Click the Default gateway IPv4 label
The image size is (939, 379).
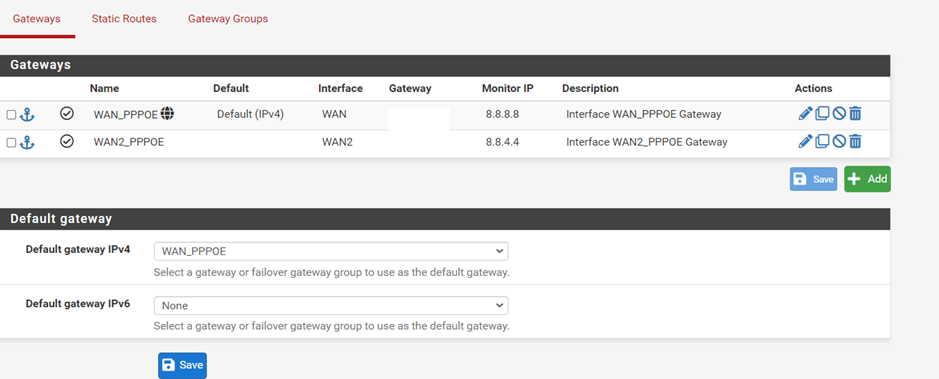(x=78, y=249)
